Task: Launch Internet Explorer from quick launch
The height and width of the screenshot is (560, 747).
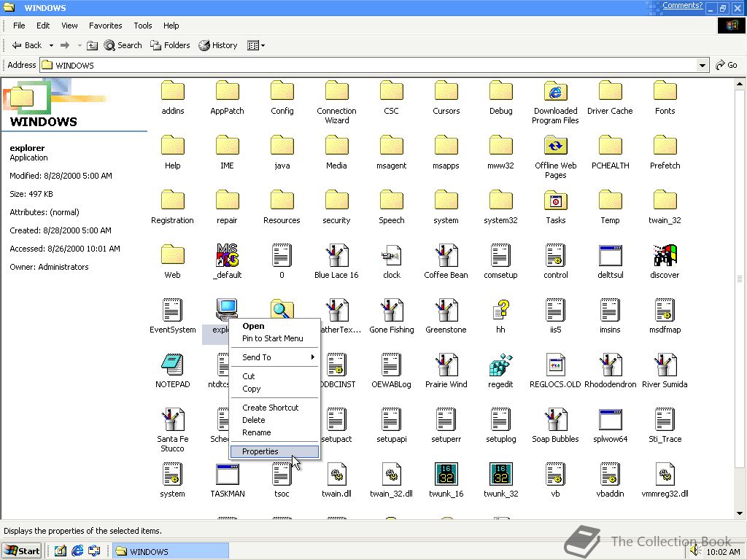Action: 77,551
